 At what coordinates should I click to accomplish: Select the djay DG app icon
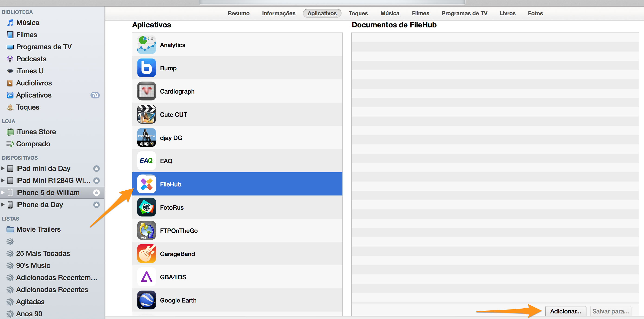click(146, 138)
